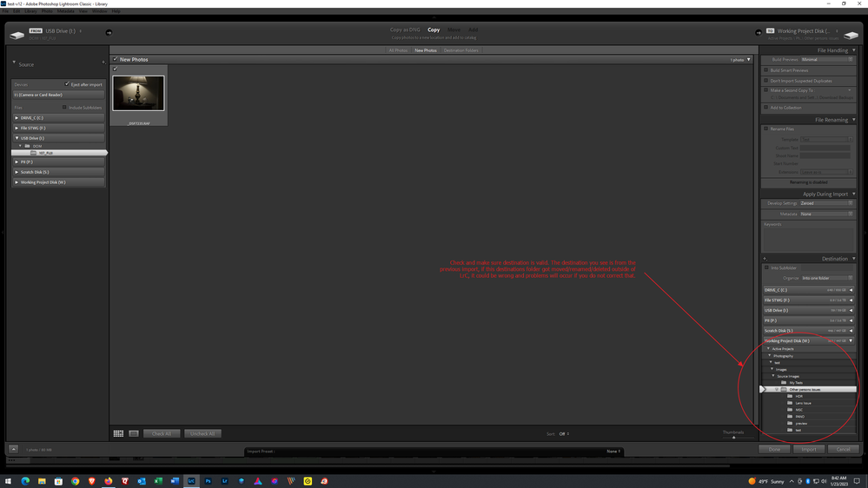The height and width of the screenshot is (488, 868).
Task: Click the Cancel button
Action: (x=843, y=449)
